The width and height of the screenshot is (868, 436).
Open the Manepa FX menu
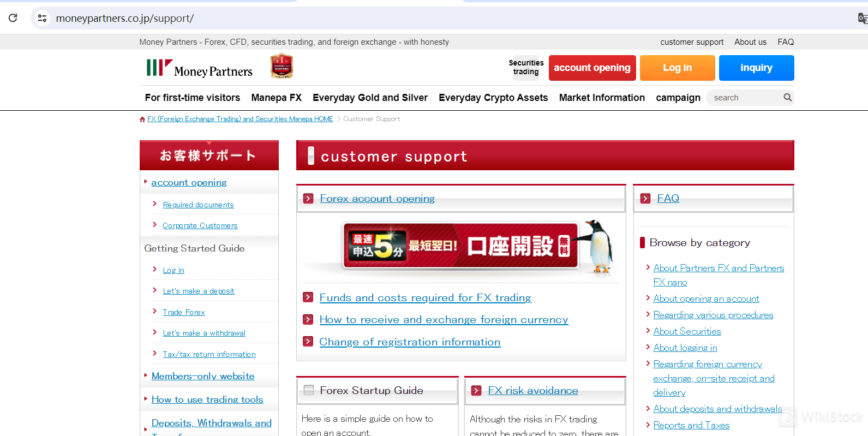(x=277, y=98)
